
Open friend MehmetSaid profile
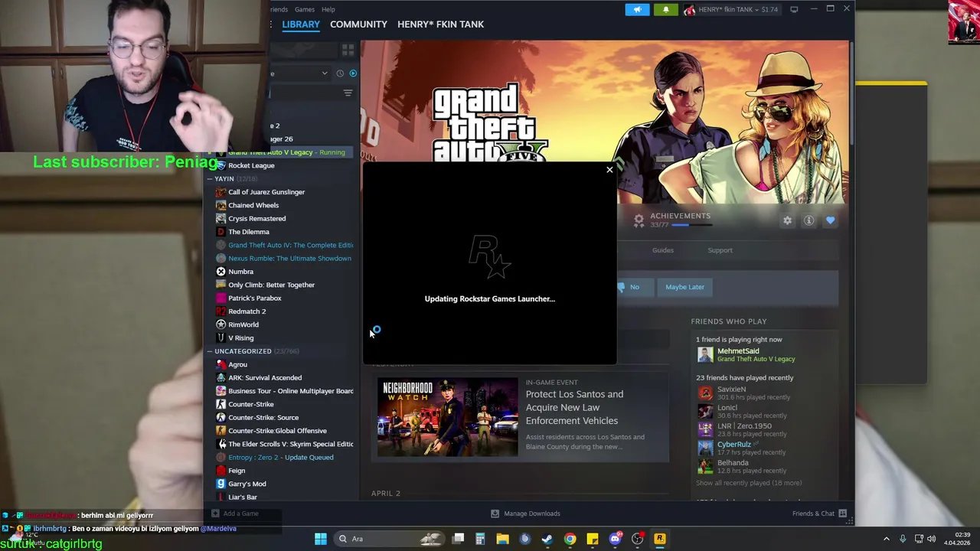pos(738,351)
